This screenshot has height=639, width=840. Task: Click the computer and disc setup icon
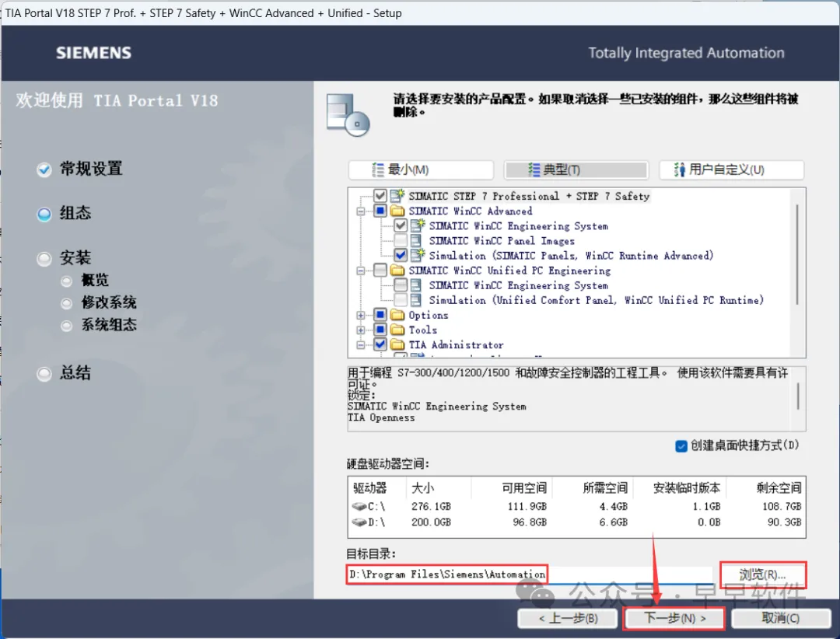pos(348,114)
